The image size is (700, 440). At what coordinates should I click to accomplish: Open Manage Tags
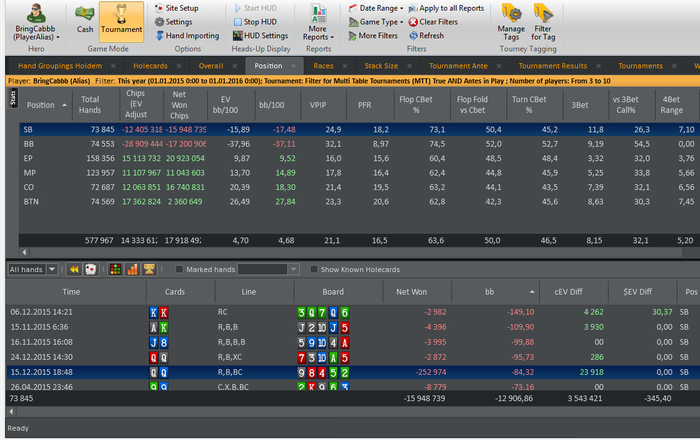[x=511, y=22]
